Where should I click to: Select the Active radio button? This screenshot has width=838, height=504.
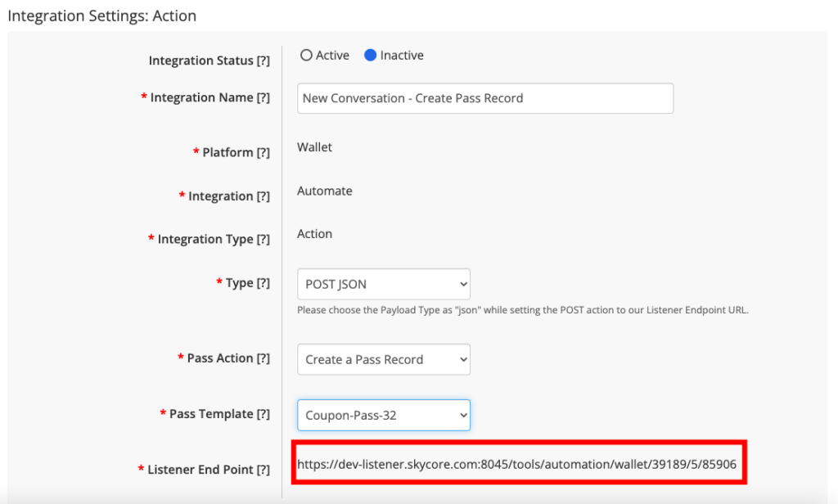click(x=306, y=55)
